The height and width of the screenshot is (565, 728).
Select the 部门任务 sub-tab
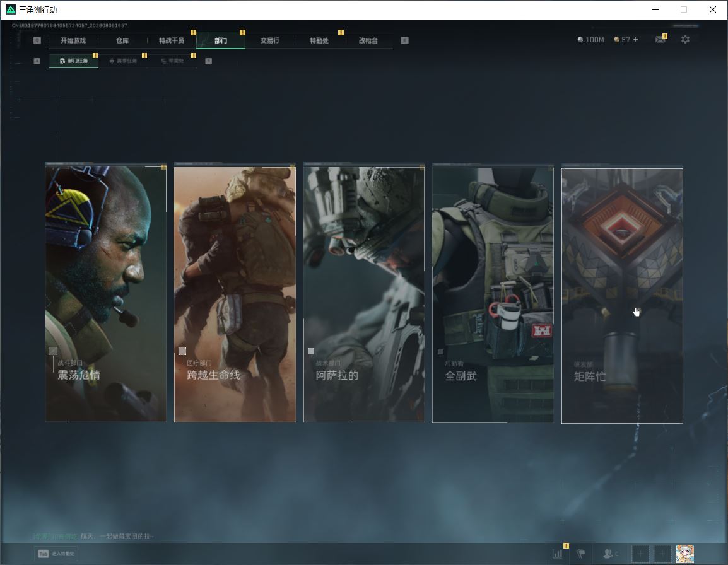click(74, 61)
